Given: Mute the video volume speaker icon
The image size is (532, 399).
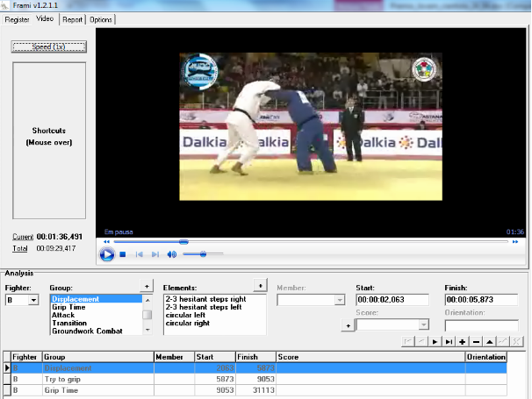Looking at the screenshot, I should [172, 254].
